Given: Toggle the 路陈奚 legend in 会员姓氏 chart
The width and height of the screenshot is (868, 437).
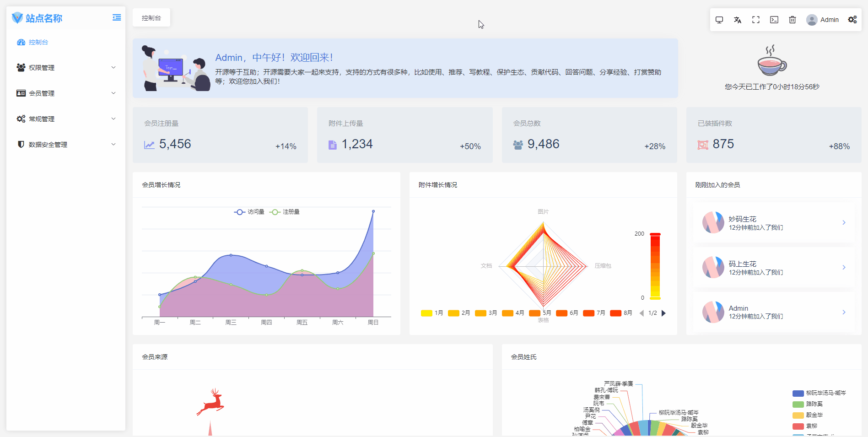Looking at the screenshot, I should coord(808,404).
